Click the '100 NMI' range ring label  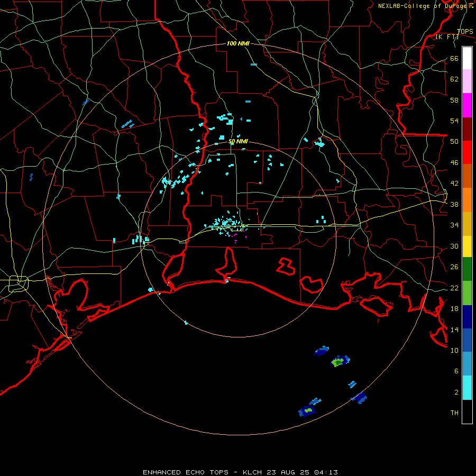(x=238, y=44)
